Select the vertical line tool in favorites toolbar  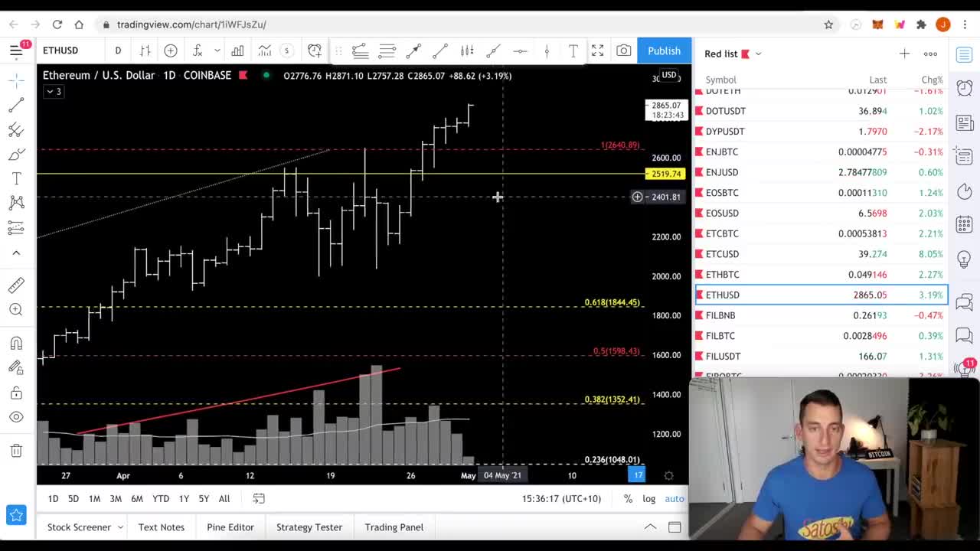[x=547, y=51]
